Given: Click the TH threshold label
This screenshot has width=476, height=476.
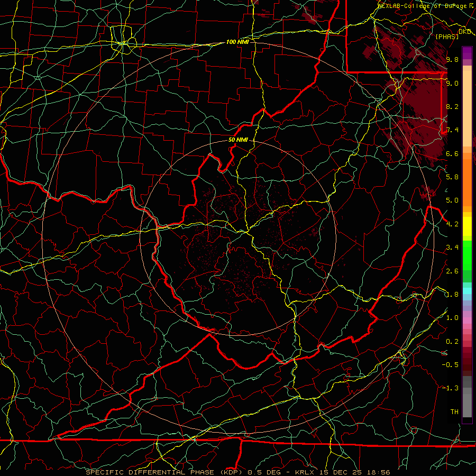Looking at the screenshot, I should pyautogui.click(x=454, y=412).
